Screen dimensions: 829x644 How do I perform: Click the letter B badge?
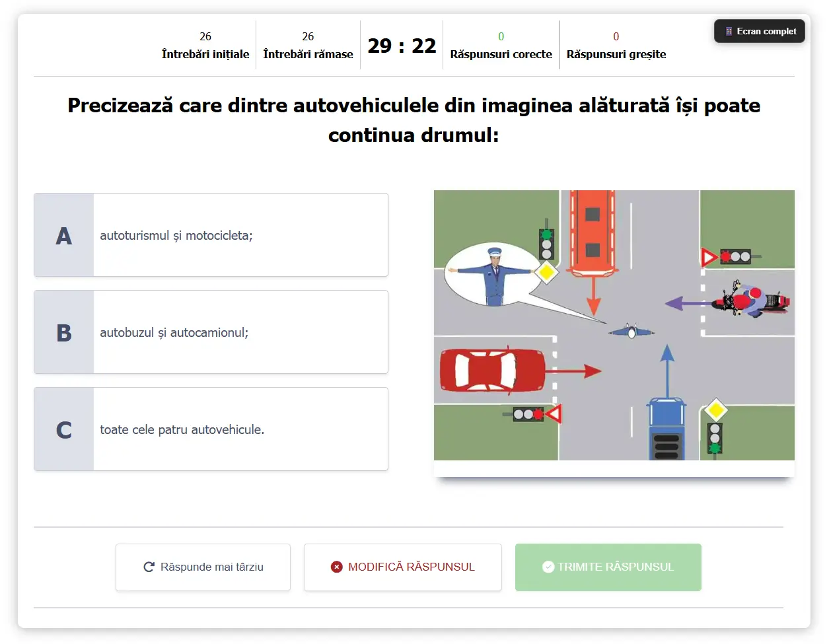(64, 332)
